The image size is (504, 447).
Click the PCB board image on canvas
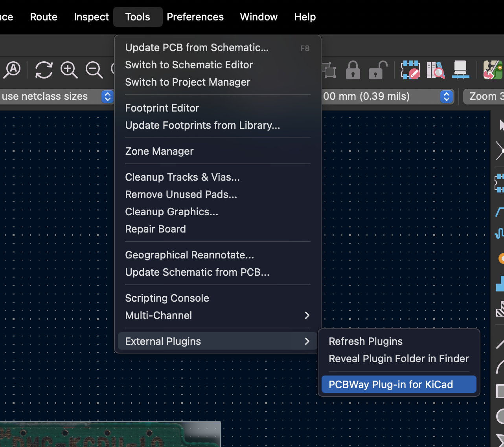tap(110, 435)
